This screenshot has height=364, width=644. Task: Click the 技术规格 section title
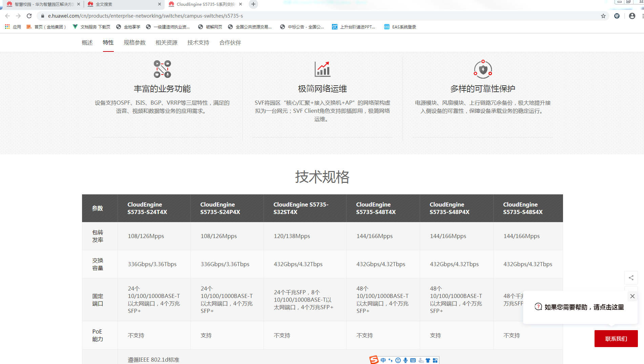(x=322, y=177)
